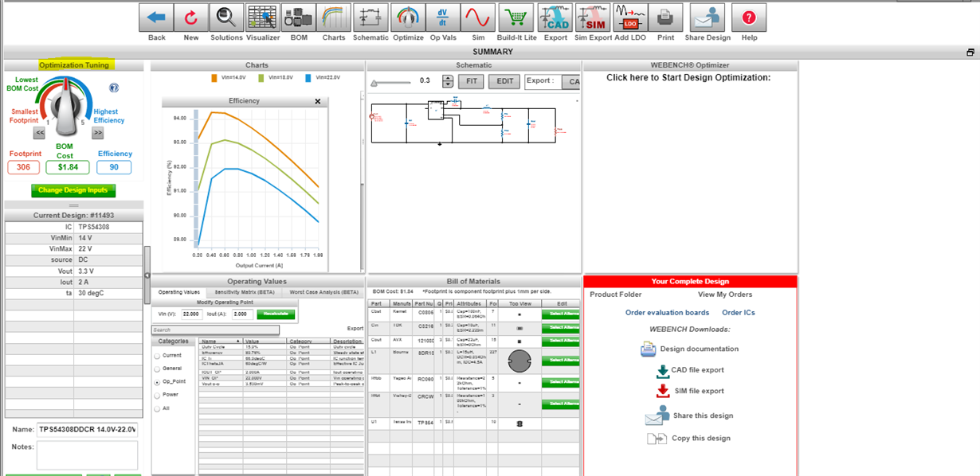
Task: Click the Iout (A) input field
Action: (242, 314)
